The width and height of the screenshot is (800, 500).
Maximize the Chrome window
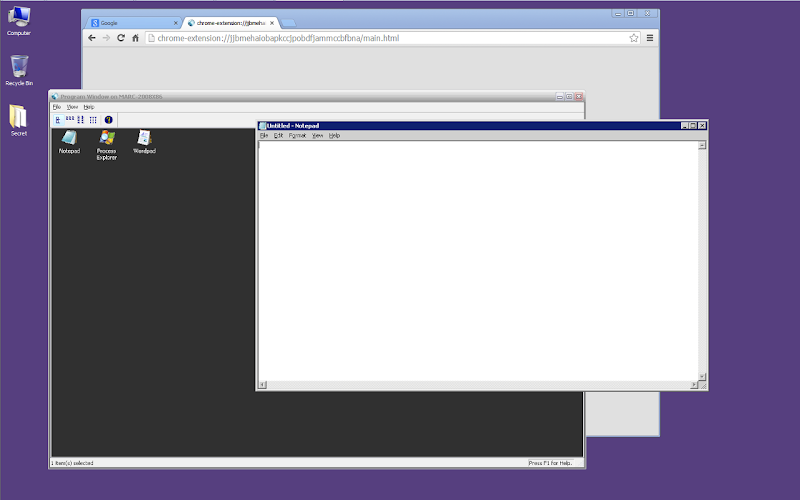[631, 13]
